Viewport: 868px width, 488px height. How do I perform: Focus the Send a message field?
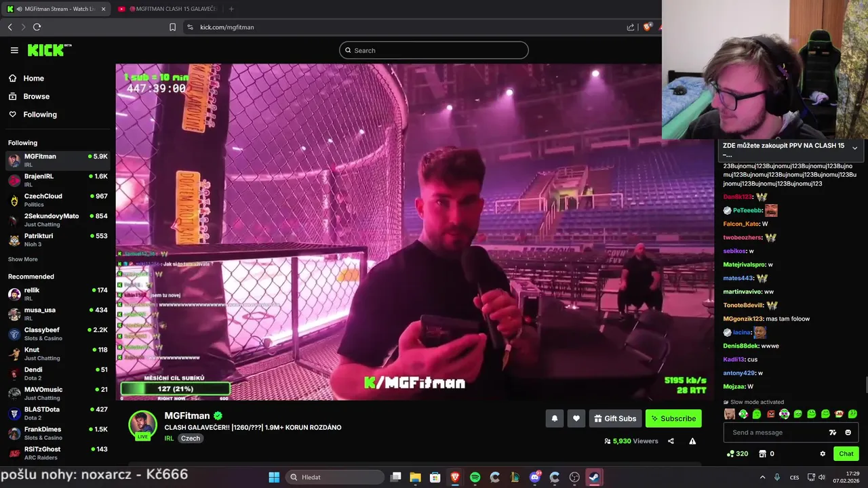pos(778,432)
